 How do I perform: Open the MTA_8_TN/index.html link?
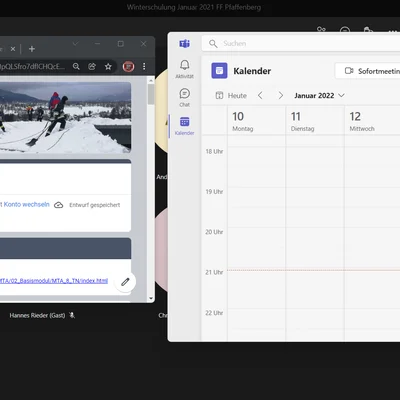pos(54,281)
